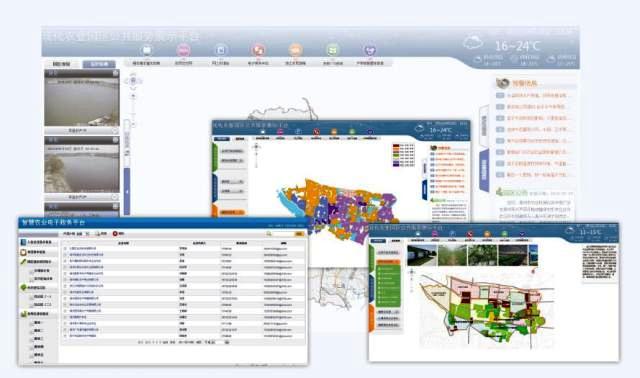Image resolution: width=640 pixels, height=378 pixels.
Task: Open the first photo thumbnail in the bottom-right window
Action: tap(422, 255)
